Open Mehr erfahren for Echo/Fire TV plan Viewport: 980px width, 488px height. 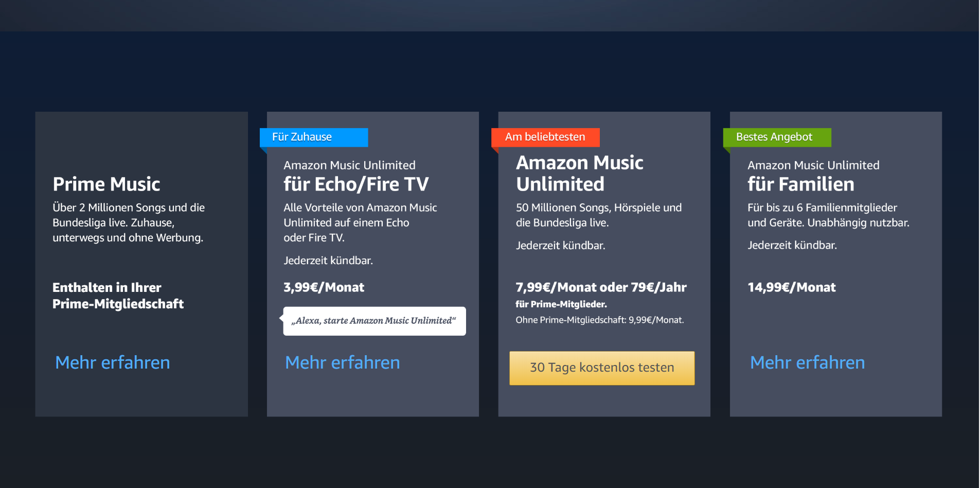tap(343, 362)
